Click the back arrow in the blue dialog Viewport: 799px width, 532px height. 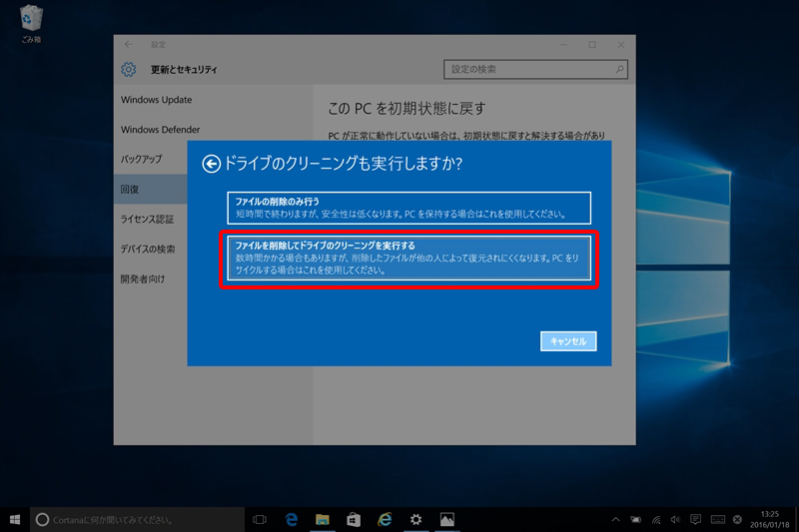pos(211,164)
